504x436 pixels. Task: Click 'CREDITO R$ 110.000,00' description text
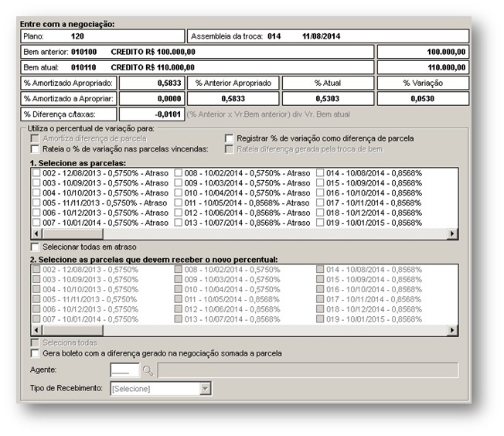coord(153,67)
